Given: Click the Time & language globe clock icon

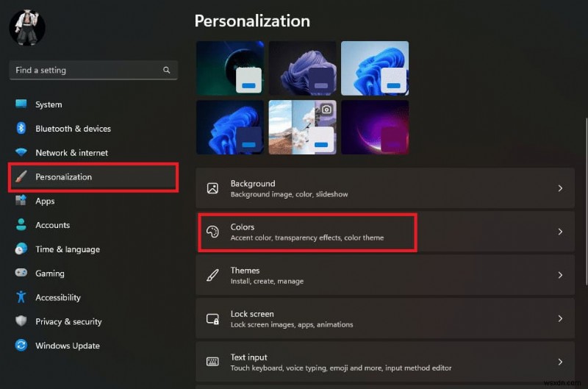Looking at the screenshot, I should click(x=21, y=249).
